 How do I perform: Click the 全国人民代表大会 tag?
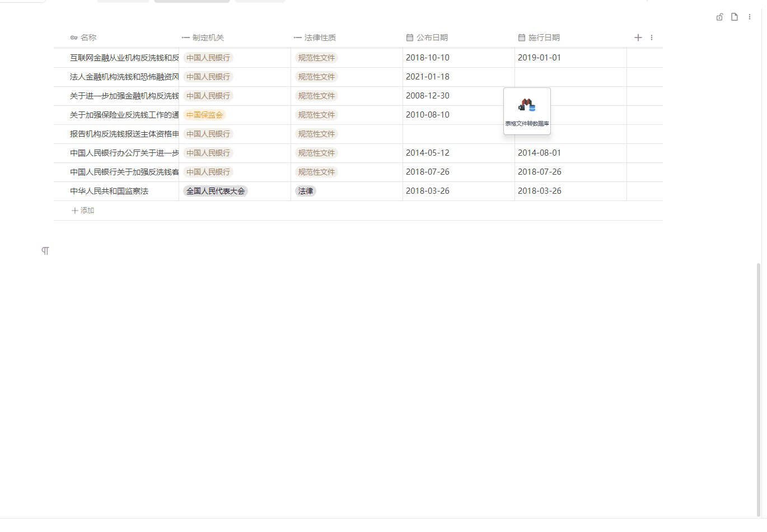[216, 191]
